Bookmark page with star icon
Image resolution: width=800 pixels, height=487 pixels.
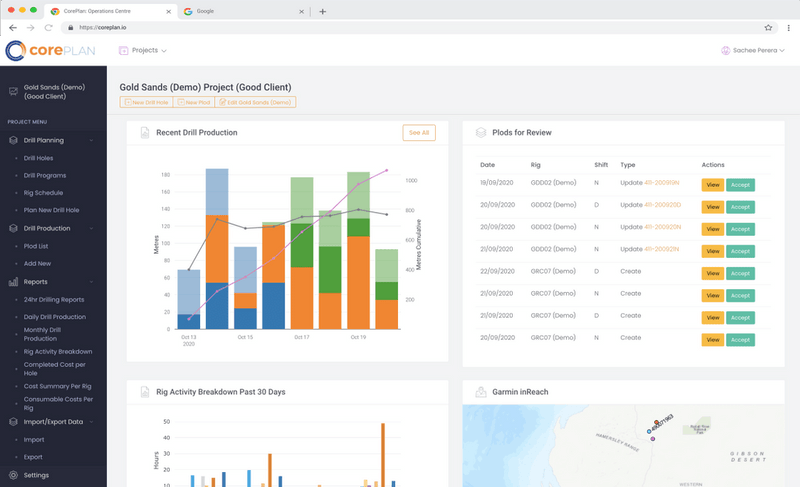pos(768,28)
